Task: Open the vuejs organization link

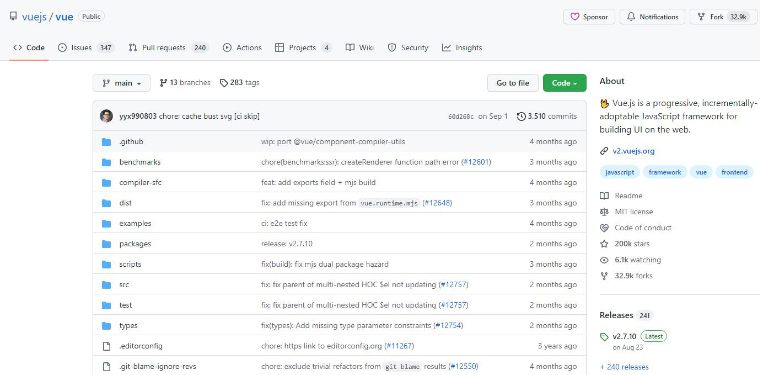Action: pos(33,17)
